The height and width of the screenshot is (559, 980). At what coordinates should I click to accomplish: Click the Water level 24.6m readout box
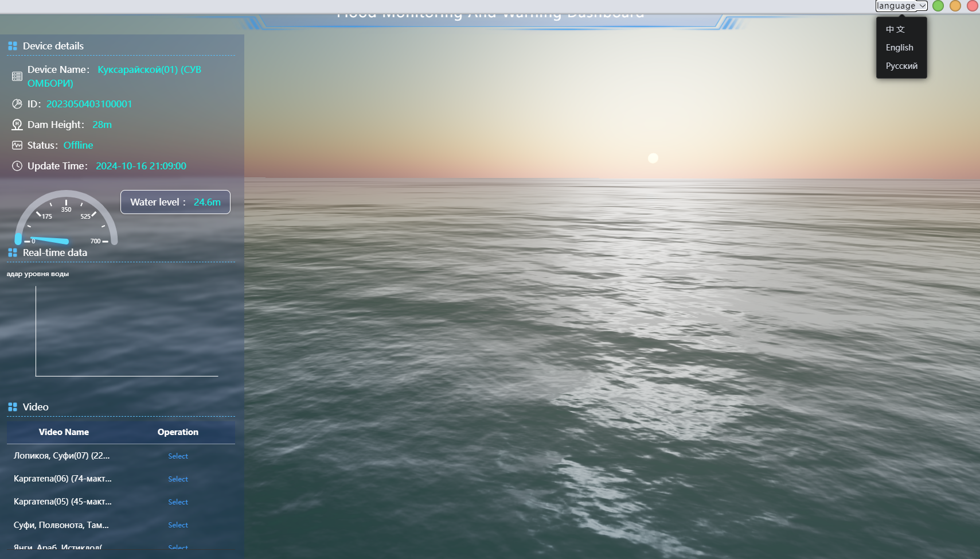click(x=175, y=202)
